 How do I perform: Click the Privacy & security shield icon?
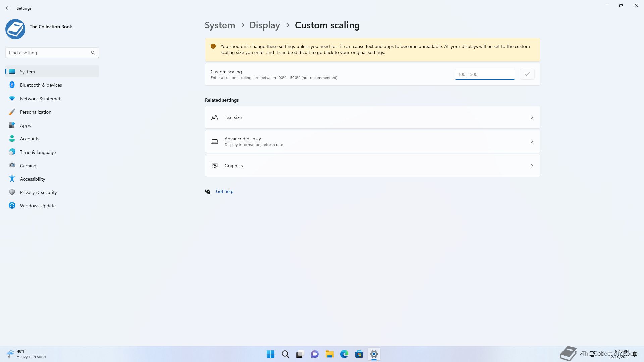[x=12, y=192]
